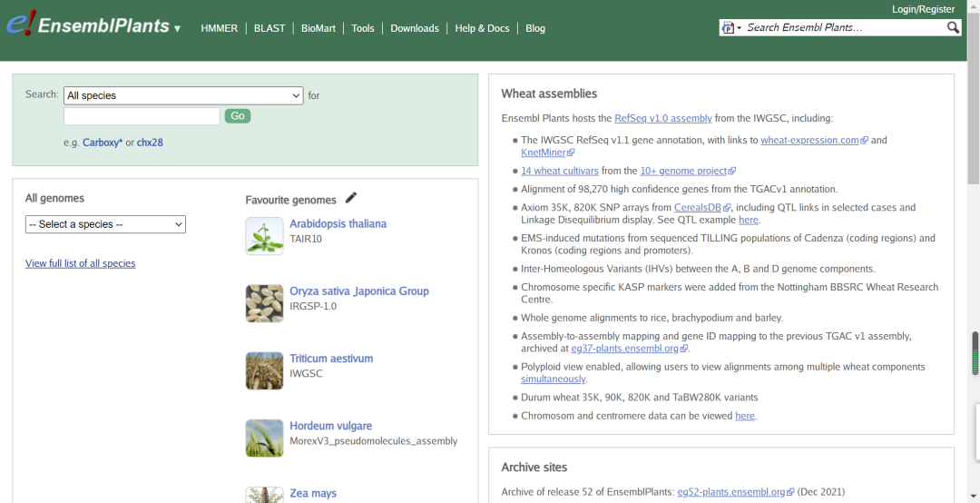Open the Downloads menu item
Image resolution: width=980 pixels, height=503 pixels.
tap(415, 28)
